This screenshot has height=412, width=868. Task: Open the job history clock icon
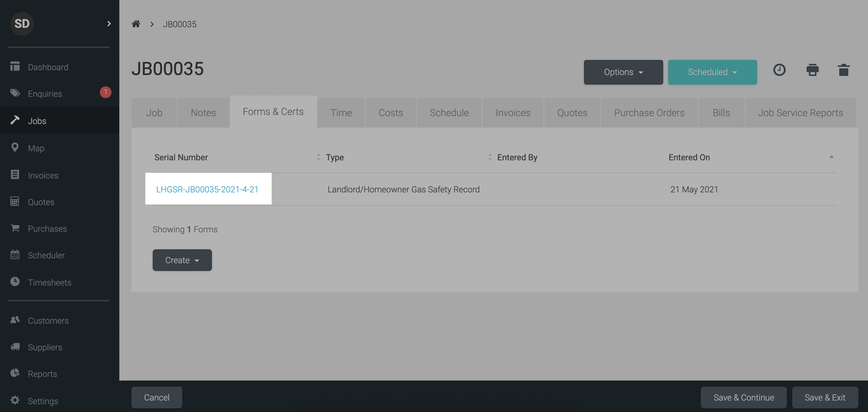click(x=779, y=70)
